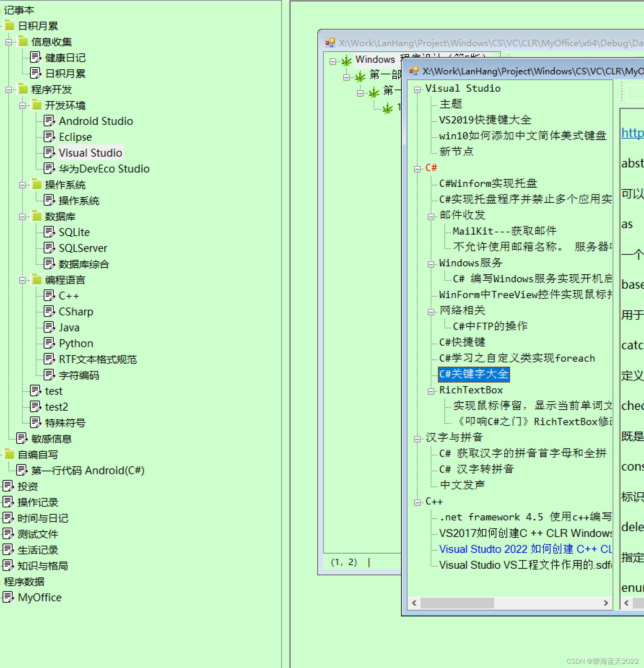
Task: Click the tree horizontal scrollbar thumb
Action: pyautogui.click(x=457, y=603)
